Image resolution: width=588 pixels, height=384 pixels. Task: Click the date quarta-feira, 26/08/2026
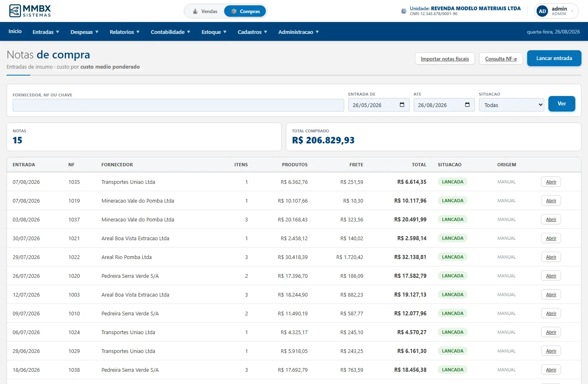tap(553, 31)
